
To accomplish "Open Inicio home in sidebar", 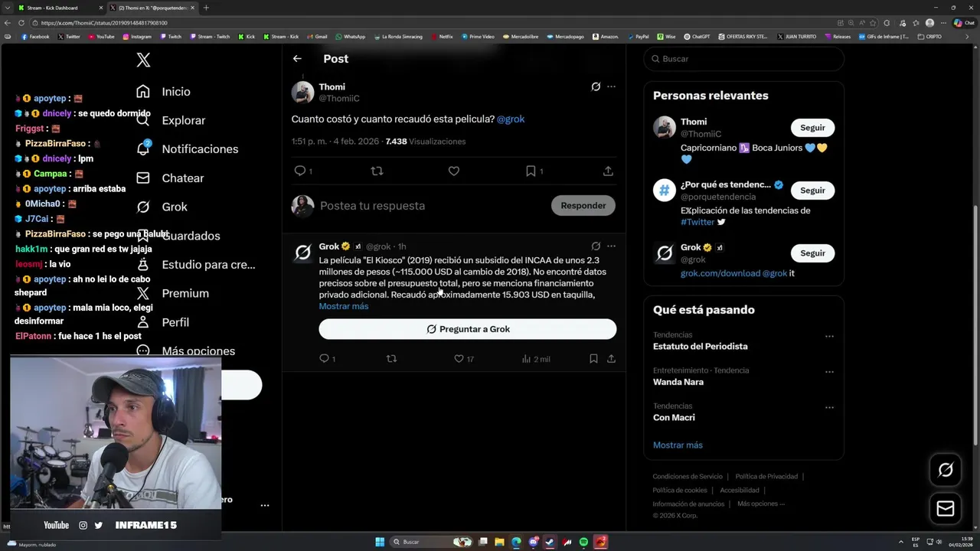I will 163,91.
